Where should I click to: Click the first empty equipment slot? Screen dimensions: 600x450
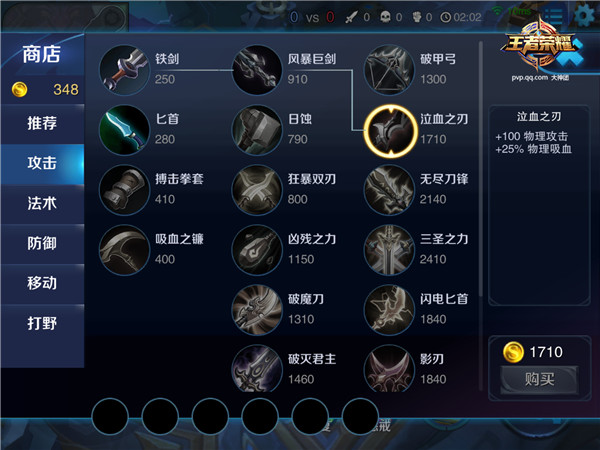(110, 416)
